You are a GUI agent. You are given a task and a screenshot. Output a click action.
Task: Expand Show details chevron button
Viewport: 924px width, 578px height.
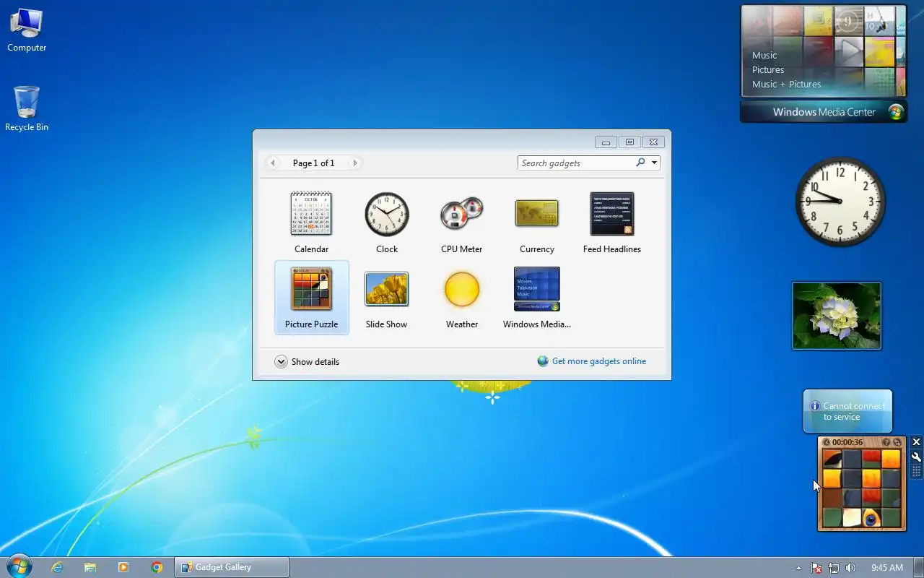pyautogui.click(x=282, y=362)
